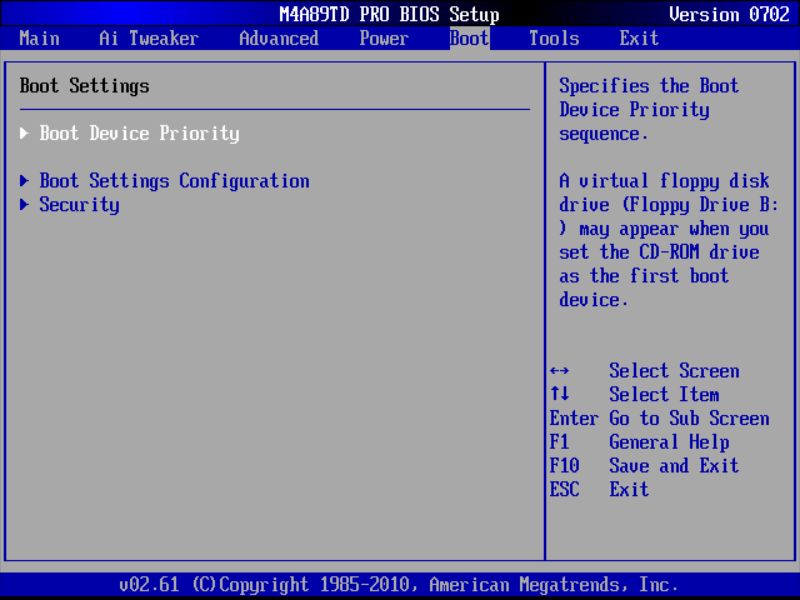Click the arrow icon beside Boot Device Priority
Viewport: 800px width, 600px height.
click(25, 134)
